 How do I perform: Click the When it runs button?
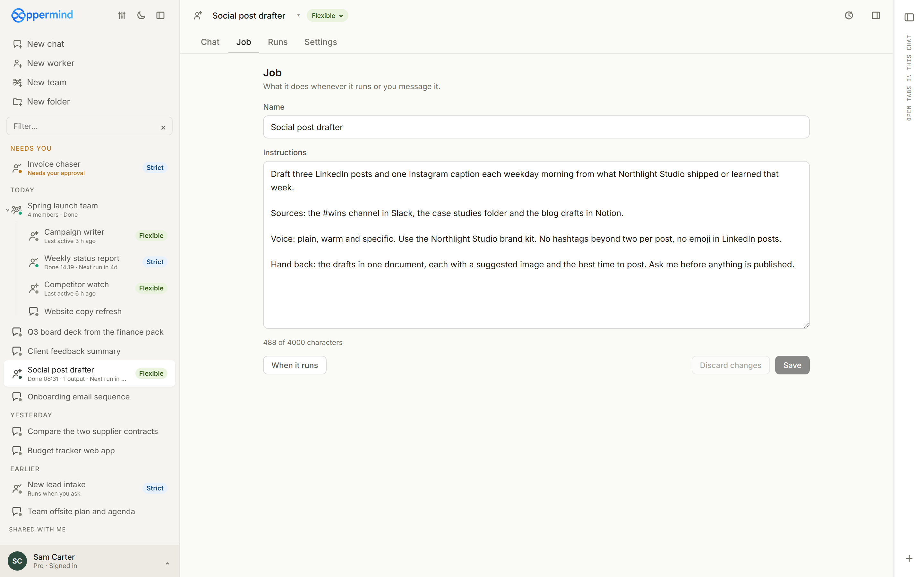[x=295, y=365]
